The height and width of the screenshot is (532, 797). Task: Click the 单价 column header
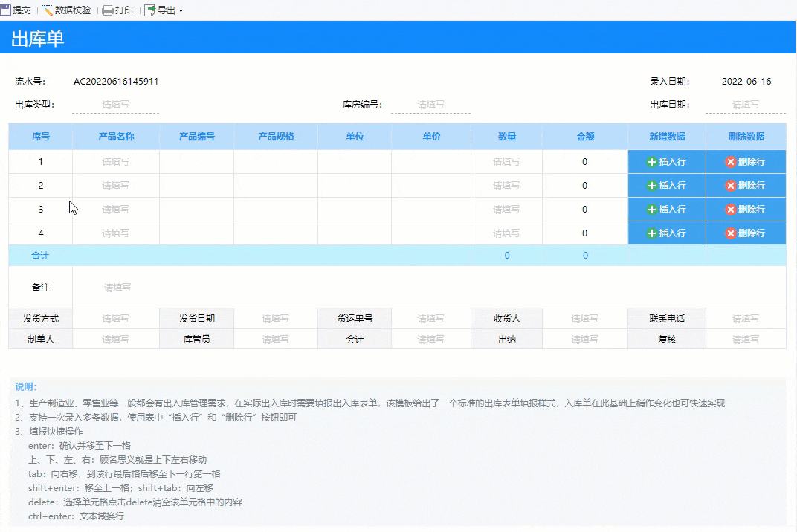(x=431, y=136)
